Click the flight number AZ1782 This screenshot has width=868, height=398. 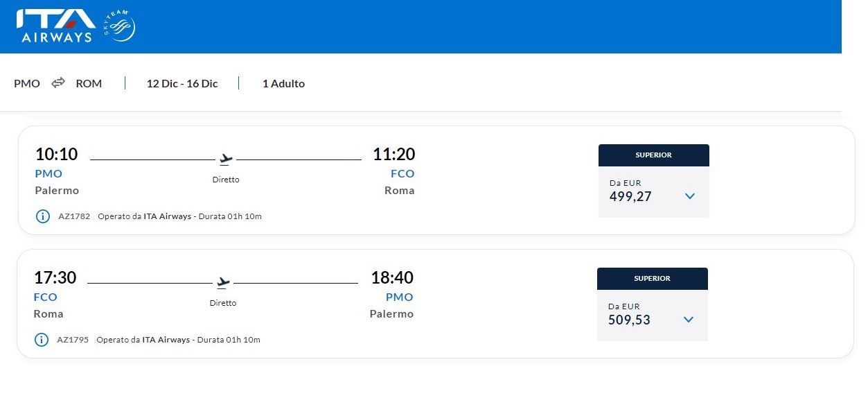(74, 216)
